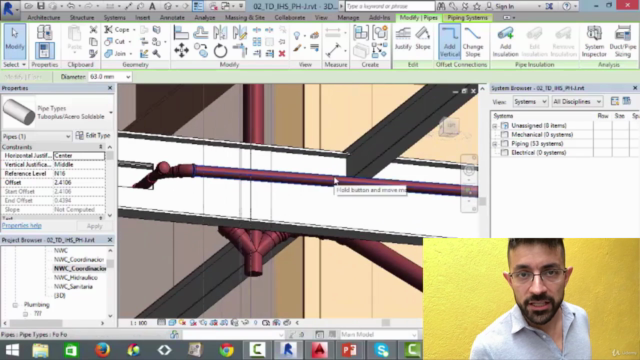Click the Windows Start button
Screen dimensions: 640x360
click(12, 350)
